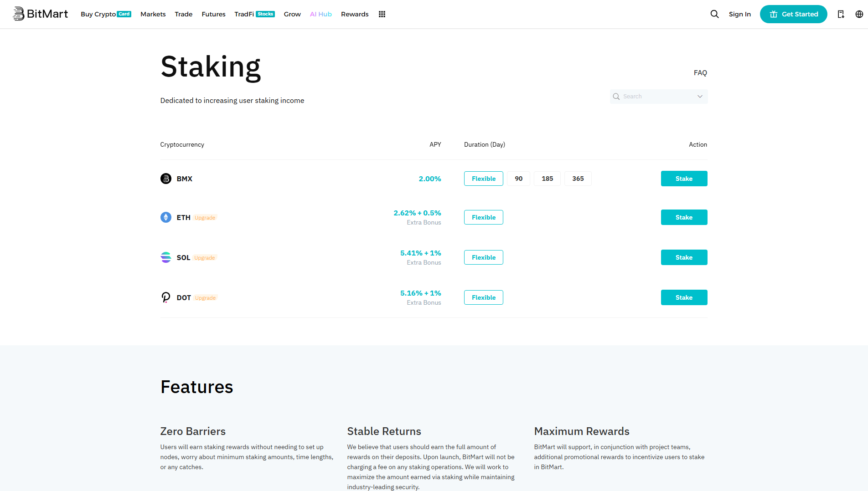Image resolution: width=868 pixels, height=491 pixels.
Task: Open the AI Hub menu
Action: click(321, 14)
